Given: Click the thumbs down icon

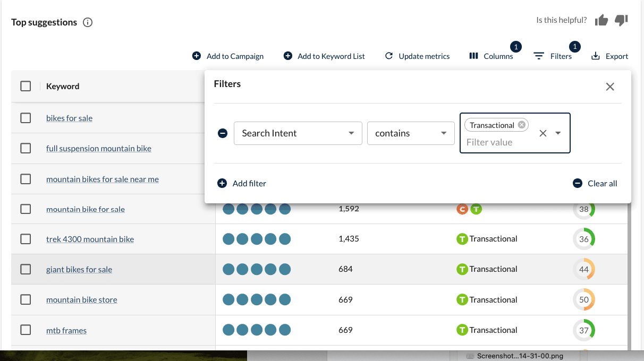Looking at the screenshot, I should coord(621,21).
